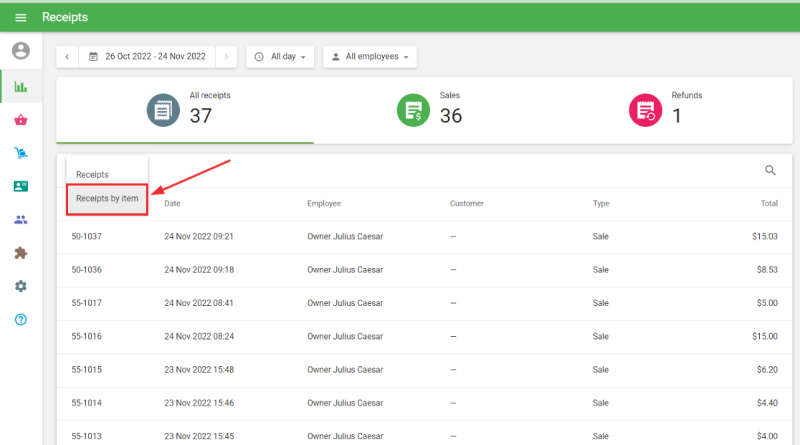Open Inventory management cart icon
Viewport: 800px width, 445px height.
(x=20, y=153)
